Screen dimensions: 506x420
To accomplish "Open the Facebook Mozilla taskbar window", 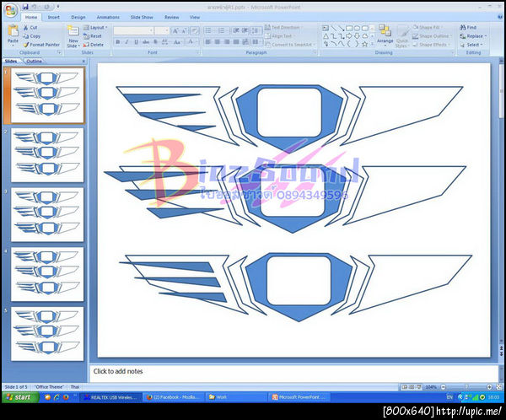I will [173, 397].
